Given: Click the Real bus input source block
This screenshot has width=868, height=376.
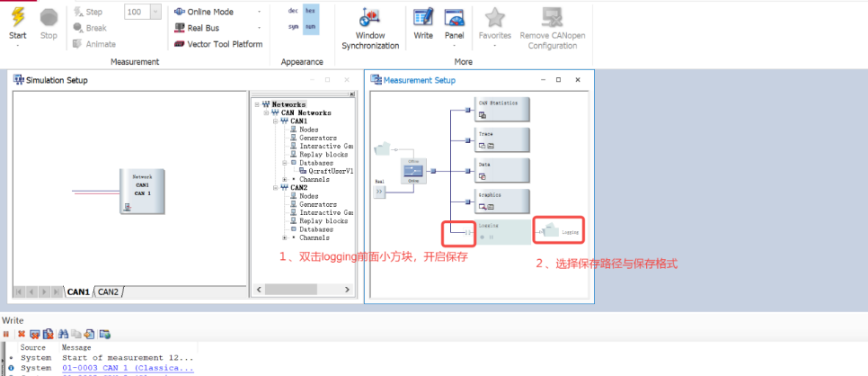Looking at the screenshot, I should 380,192.
